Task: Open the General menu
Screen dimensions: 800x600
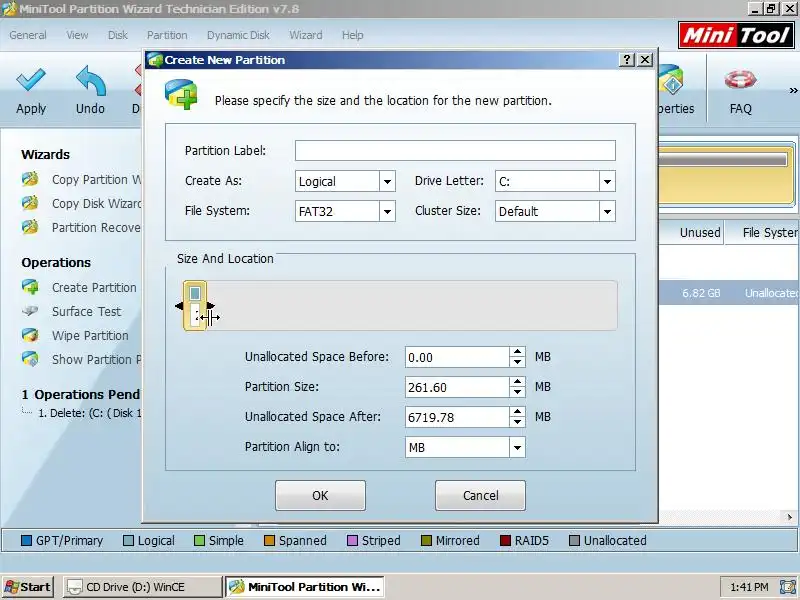Action: click(x=28, y=35)
